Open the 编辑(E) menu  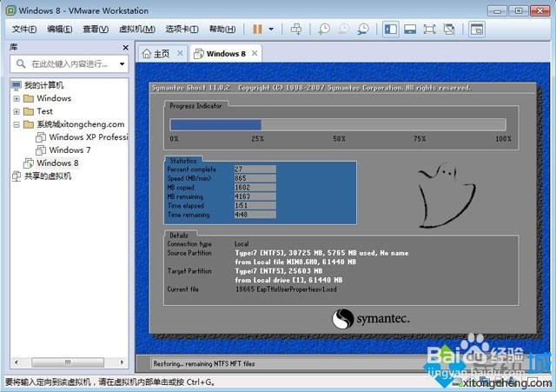60,29
